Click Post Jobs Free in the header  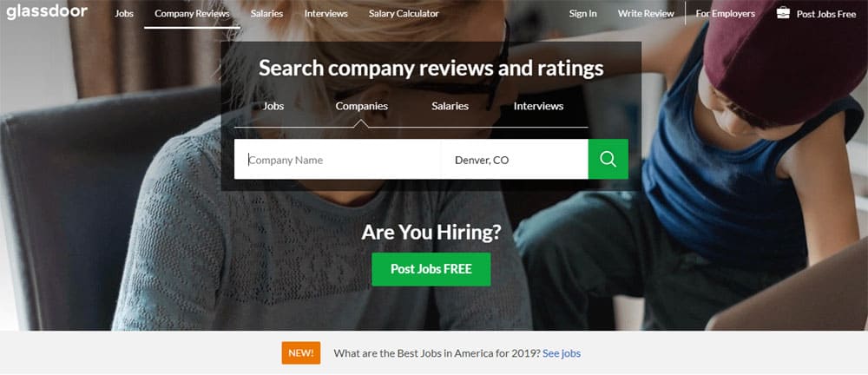click(x=826, y=15)
